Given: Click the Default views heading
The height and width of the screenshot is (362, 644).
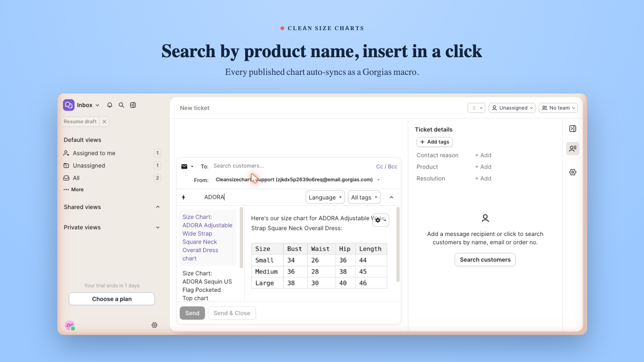Looking at the screenshot, I should pyautogui.click(x=83, y=140).
